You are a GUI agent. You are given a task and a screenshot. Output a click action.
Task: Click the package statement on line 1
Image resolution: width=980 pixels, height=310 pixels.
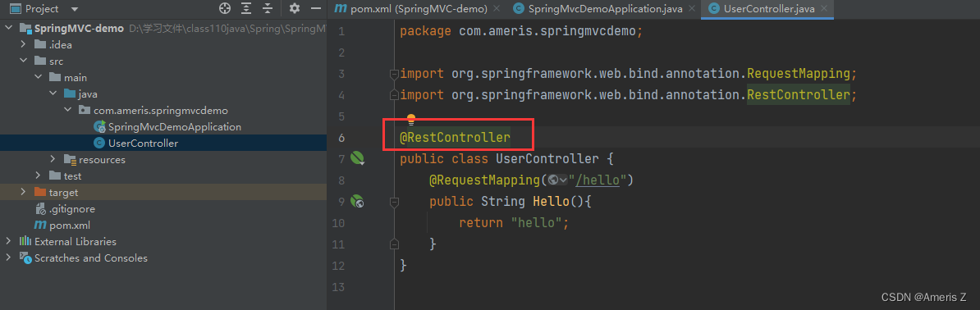click(x=521, y=31)
